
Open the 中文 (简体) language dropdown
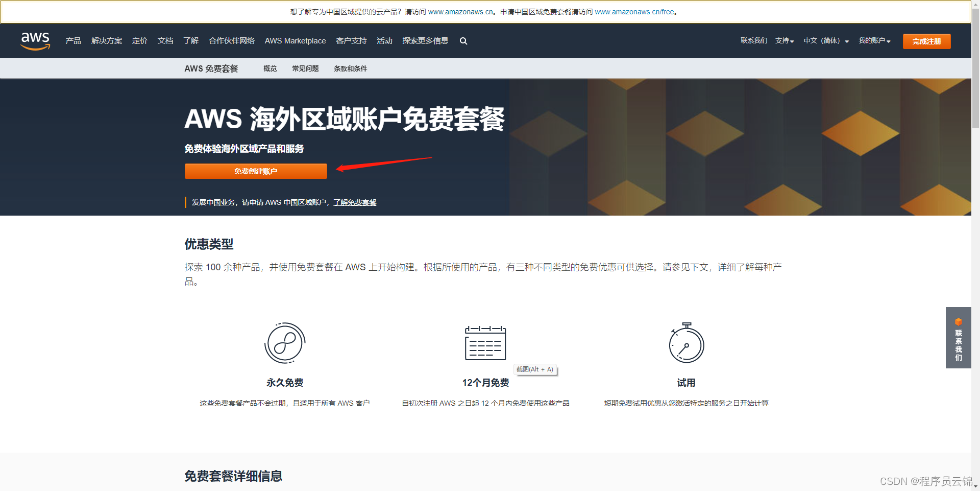click(826, 41)
